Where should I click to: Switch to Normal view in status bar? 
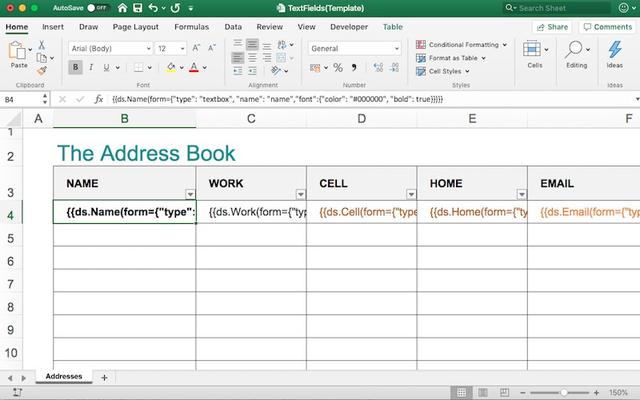tap(462, 393)
